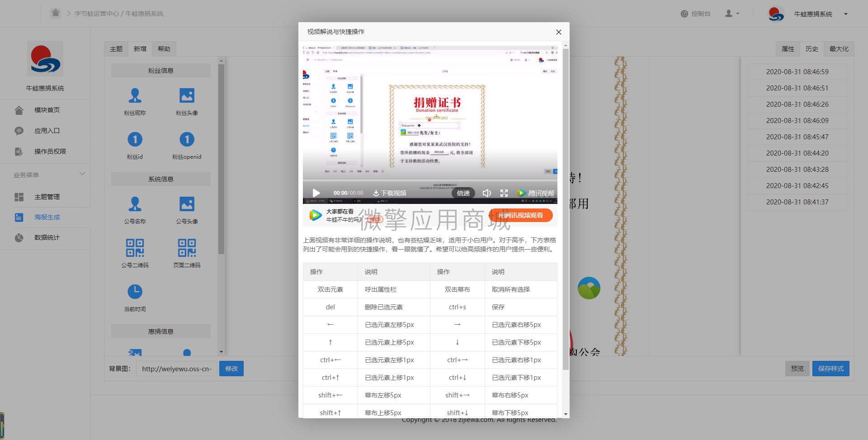Select history entry 2020-08-31 08:45:47
This screenshot has height=440, width=868.
(797, 137)
